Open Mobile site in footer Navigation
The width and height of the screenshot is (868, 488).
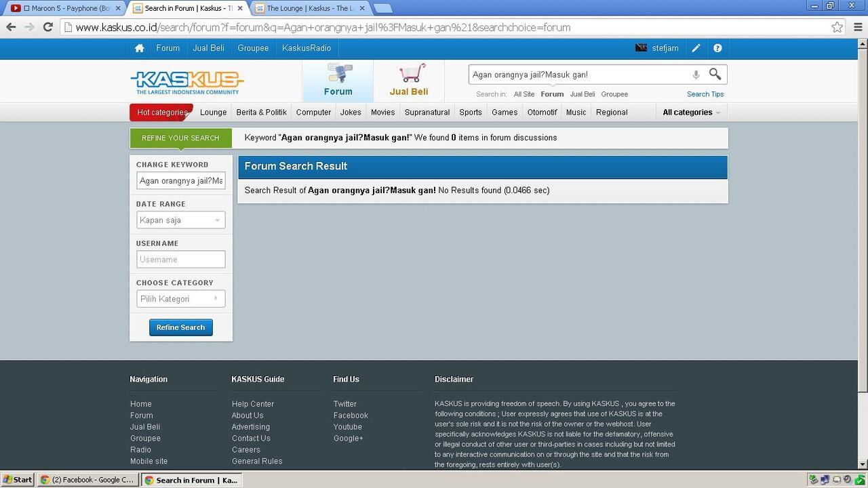[x=149, y=462]
